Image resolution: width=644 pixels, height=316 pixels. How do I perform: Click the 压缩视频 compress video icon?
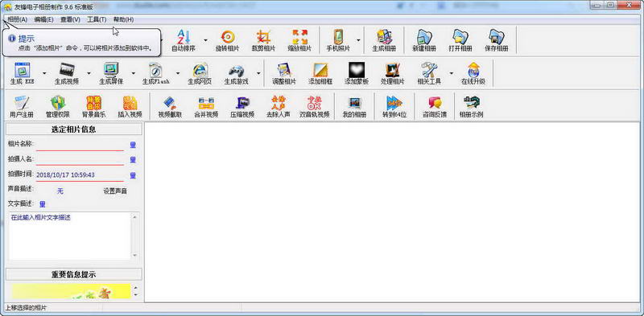(x=242, y=107)
